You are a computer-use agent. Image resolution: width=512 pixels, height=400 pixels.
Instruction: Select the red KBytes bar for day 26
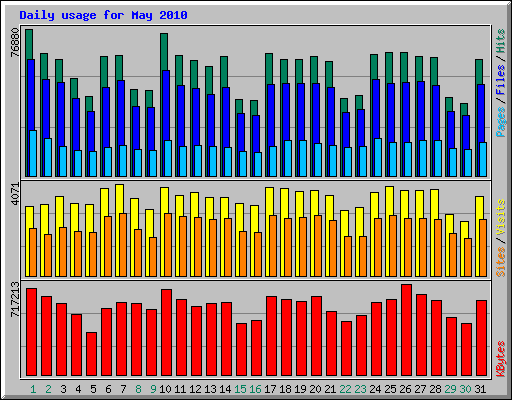point(407,330)
